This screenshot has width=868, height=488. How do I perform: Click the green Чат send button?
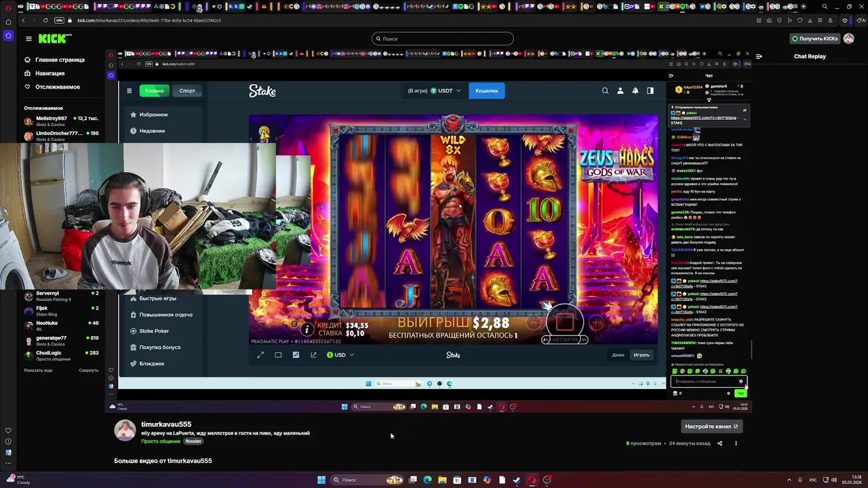(x=741, y=393)
